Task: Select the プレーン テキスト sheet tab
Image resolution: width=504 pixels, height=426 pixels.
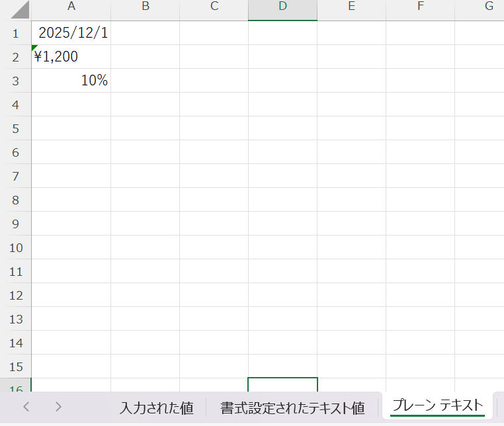Action: pyautogui.click(x=437, y=405)
